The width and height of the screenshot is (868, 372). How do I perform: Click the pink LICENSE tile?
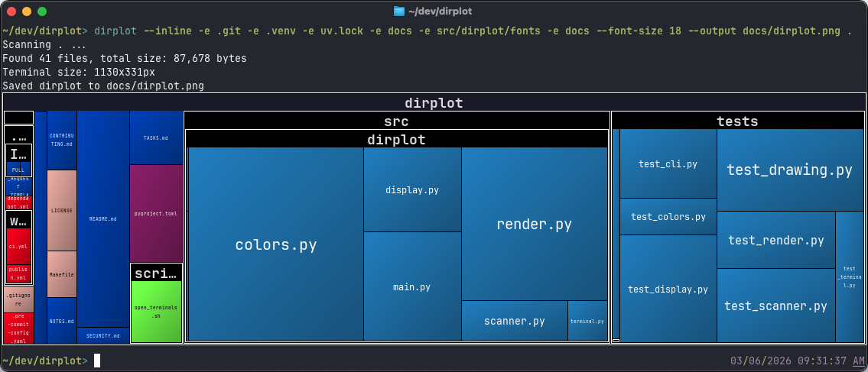pyautogui.click(x=62, y=211)
